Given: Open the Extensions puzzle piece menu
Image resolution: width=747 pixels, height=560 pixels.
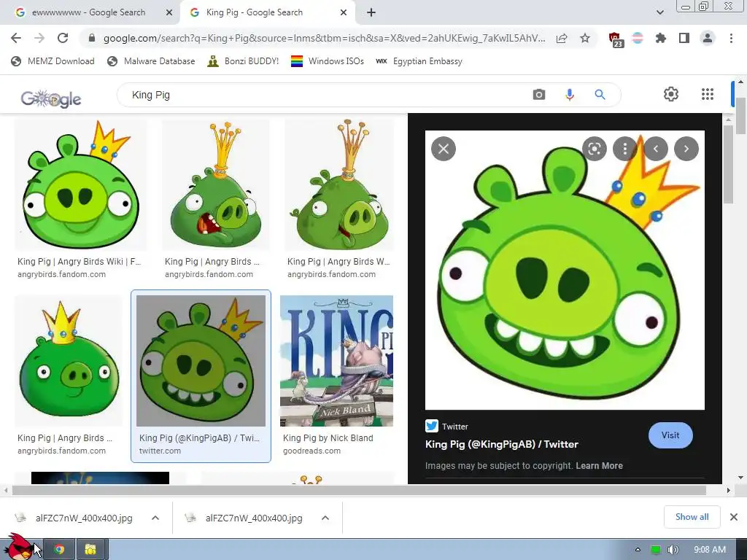Looking at the screenshot, I should click(x=661, y=38).
